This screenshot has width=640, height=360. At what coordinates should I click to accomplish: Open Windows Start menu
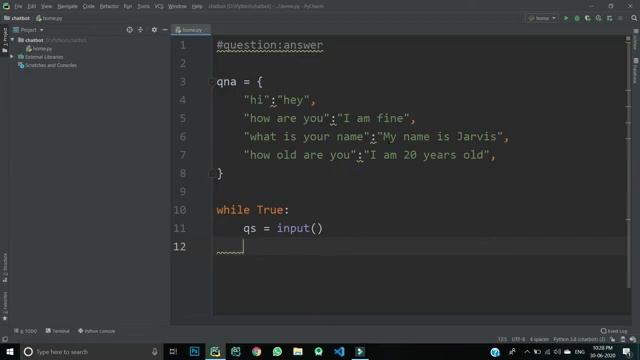pyautogui.click(x=10, y=352)
